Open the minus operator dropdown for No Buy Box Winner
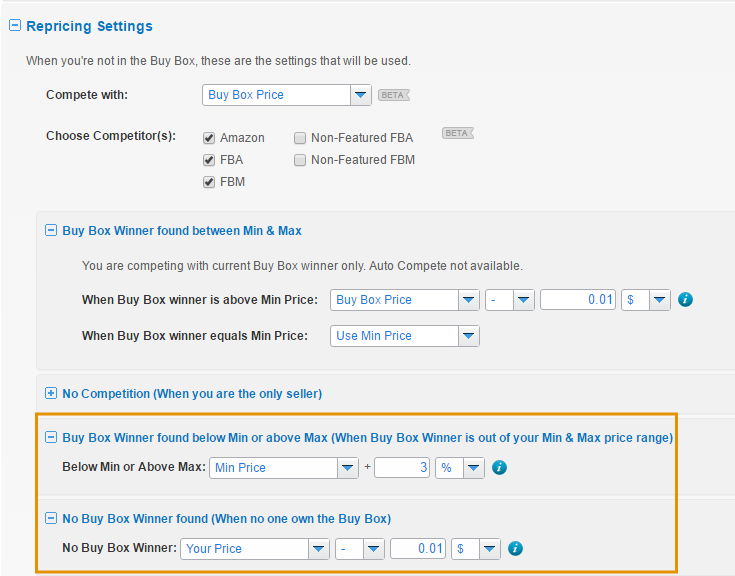The height and width of the screenshot is (576, 735). point(360,549)
